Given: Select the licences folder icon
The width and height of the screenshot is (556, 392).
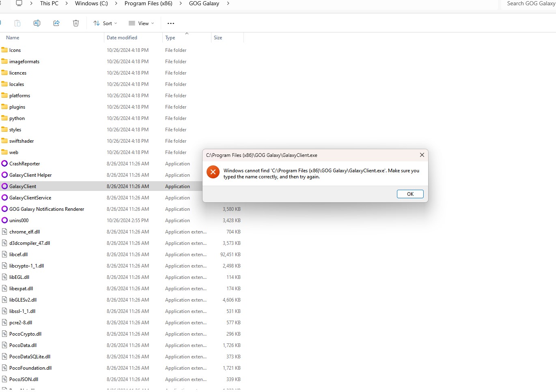Looking at the screenshot, I should click(x=4, y=73).
